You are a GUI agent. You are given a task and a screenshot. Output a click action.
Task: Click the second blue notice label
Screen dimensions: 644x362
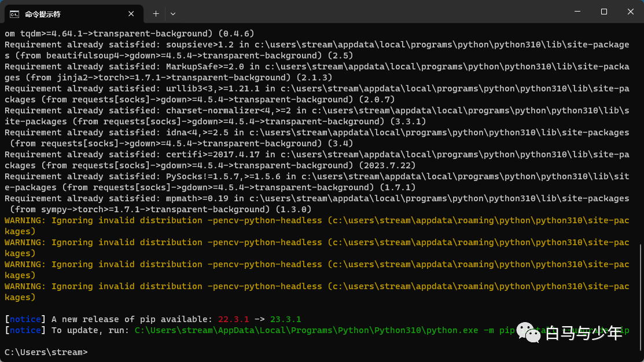(25, 330)
